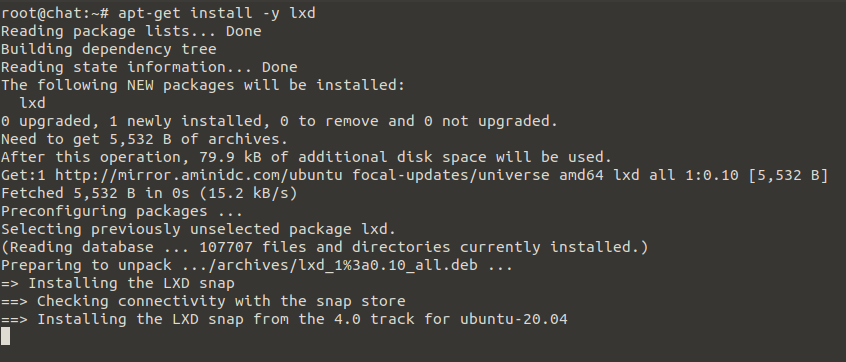
Task: Click the mirror.aminidc.com/ubuntu URL
Action: (199, 175)
